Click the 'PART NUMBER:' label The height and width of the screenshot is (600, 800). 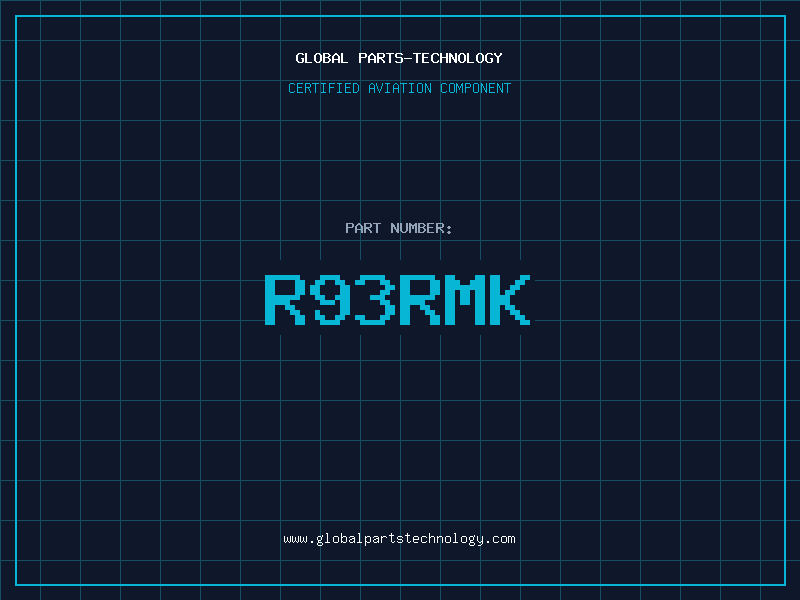tap(399, 228)
